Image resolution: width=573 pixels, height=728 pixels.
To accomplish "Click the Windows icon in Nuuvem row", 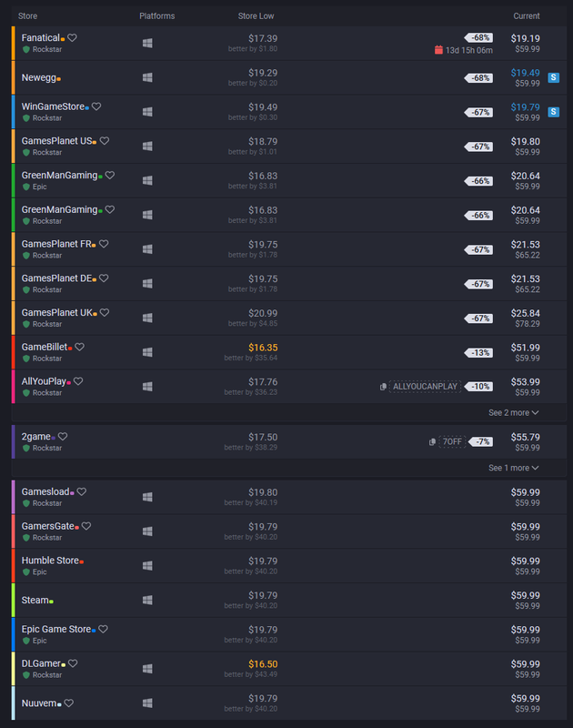I will [x=147, y=703].
